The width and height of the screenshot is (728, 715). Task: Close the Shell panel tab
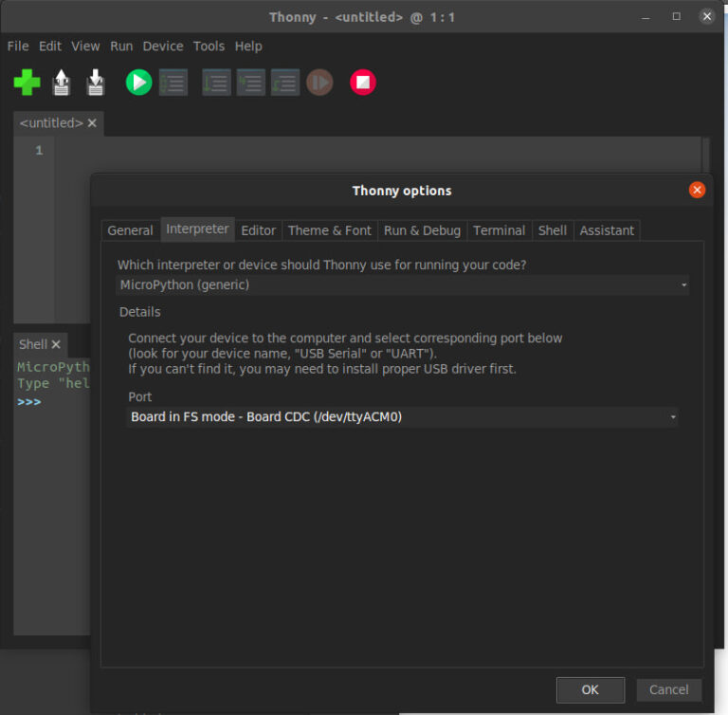[56, 344]
